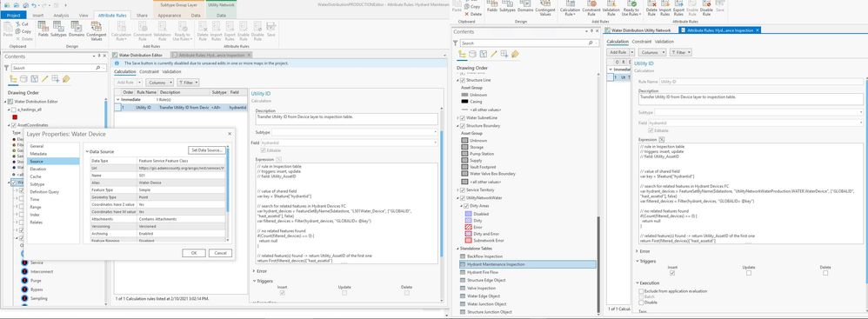Enable Delete trigger checkbox in right window

point(825,273)
